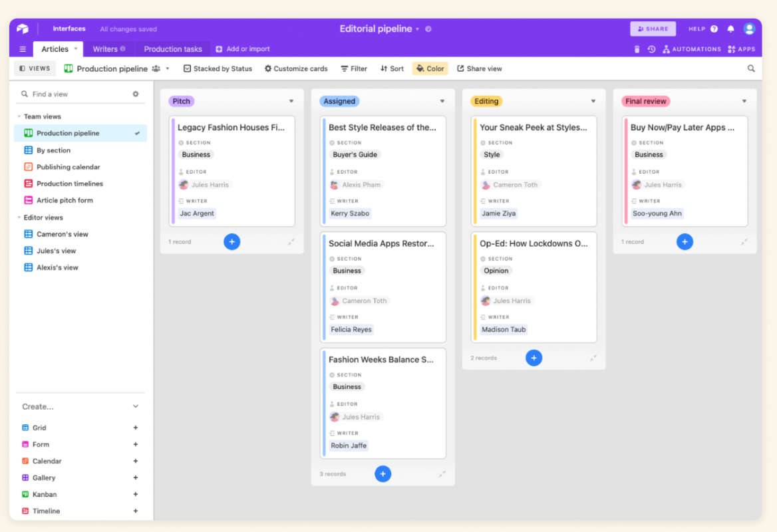Click the Help question mark icon

pyautogui.click(x=714, y=29)
